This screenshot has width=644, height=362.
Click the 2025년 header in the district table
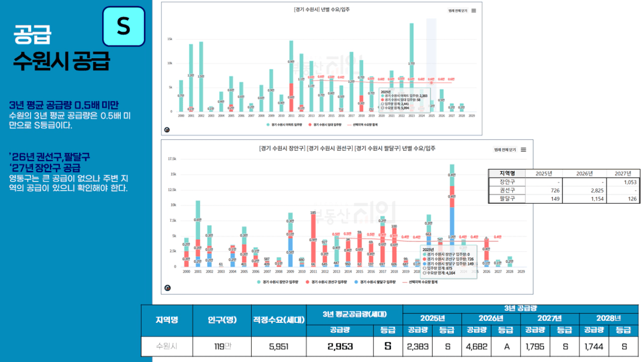pyautogui.click(x=544, y=173)
